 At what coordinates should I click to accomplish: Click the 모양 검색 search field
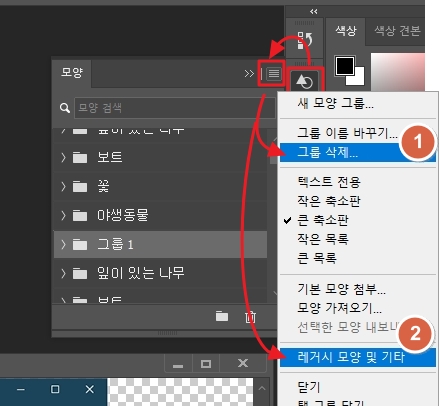tap(174, 108)
